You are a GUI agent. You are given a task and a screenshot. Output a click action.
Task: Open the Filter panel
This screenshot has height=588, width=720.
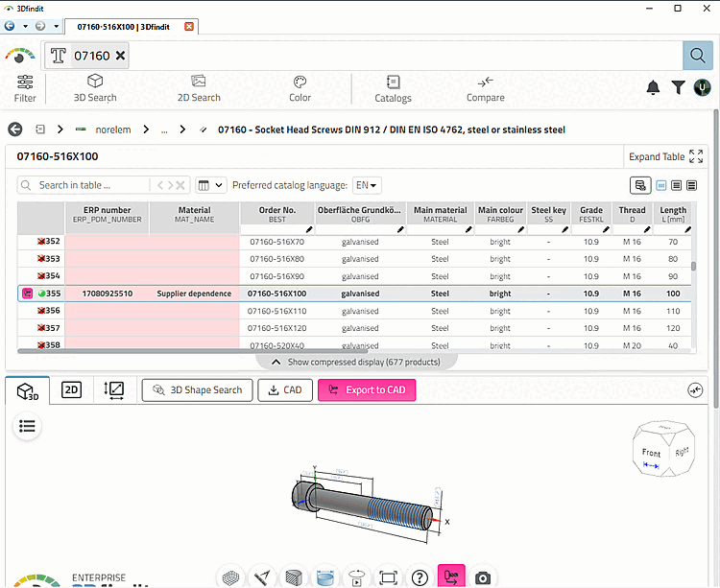[25, 89]
